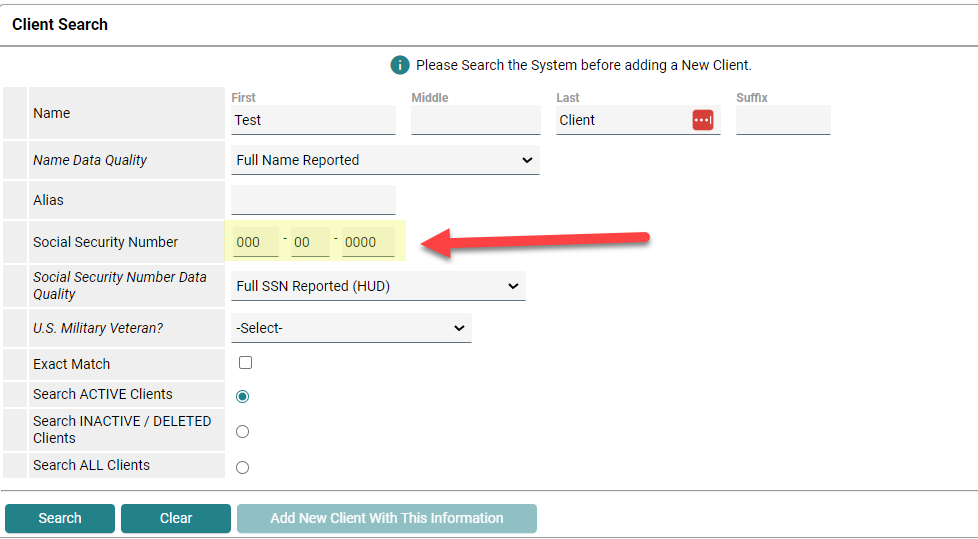The width and height of the screenshot is (978, 539).
Task: Focus the First name input field
Action: point(313,120)
